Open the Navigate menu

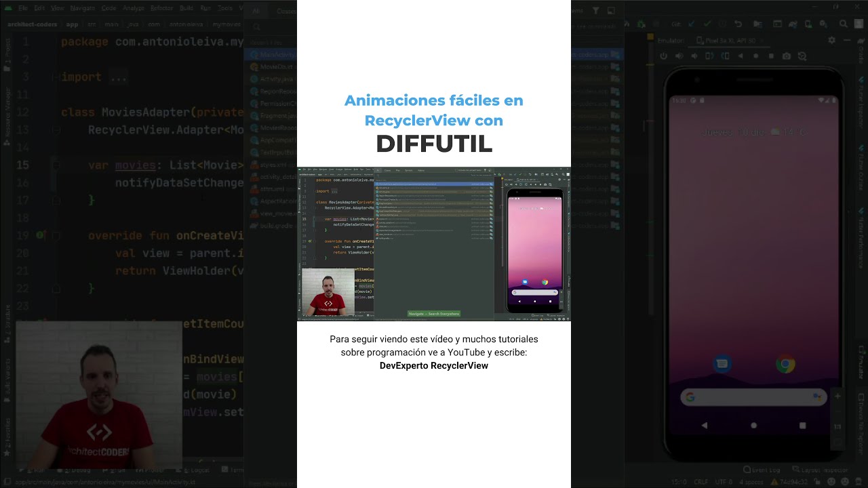click(x=83, y=8)
